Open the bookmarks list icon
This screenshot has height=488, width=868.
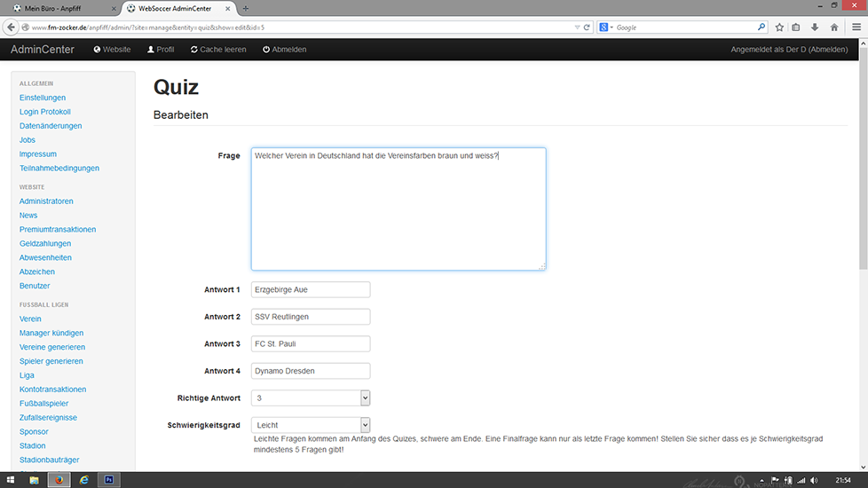click(796, 28)
